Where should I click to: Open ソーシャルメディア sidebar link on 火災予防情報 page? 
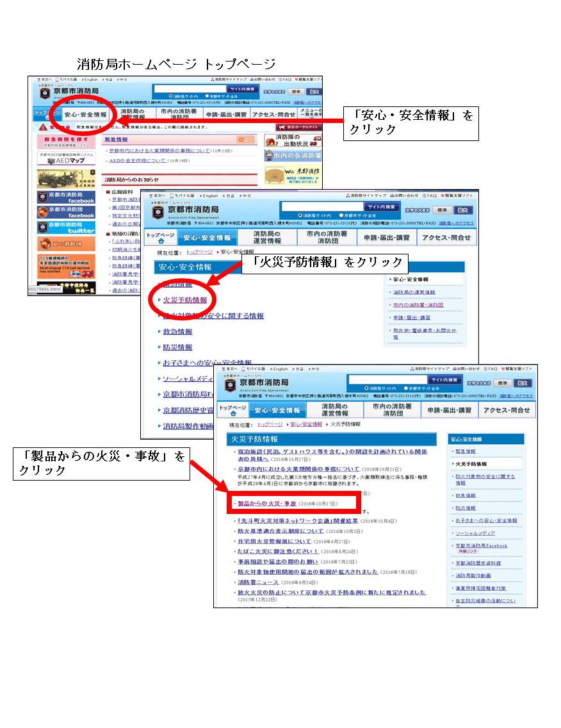point(475,533)
